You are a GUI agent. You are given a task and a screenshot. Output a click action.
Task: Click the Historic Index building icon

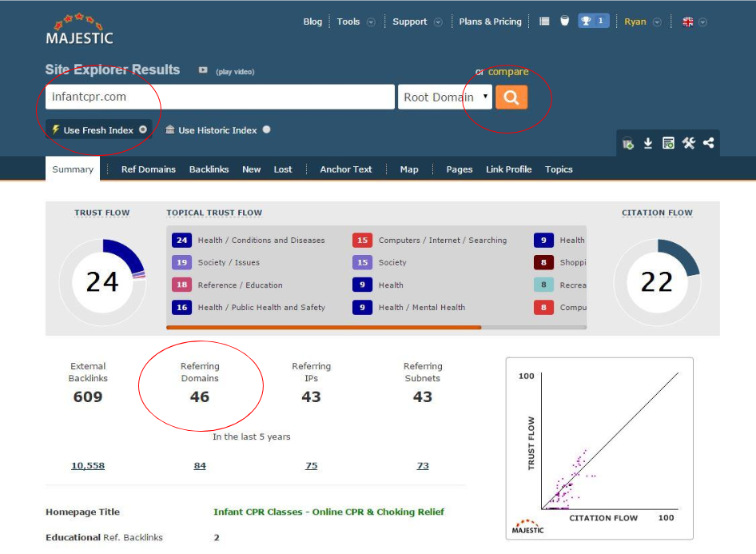[169, 130]
